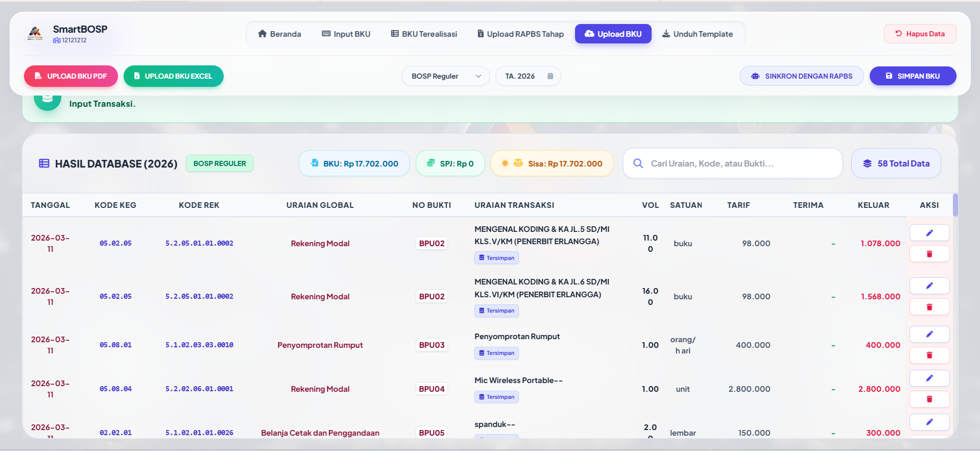
Task: Delete the Mic Wireless Portable transaction
Action: point(929,399)
